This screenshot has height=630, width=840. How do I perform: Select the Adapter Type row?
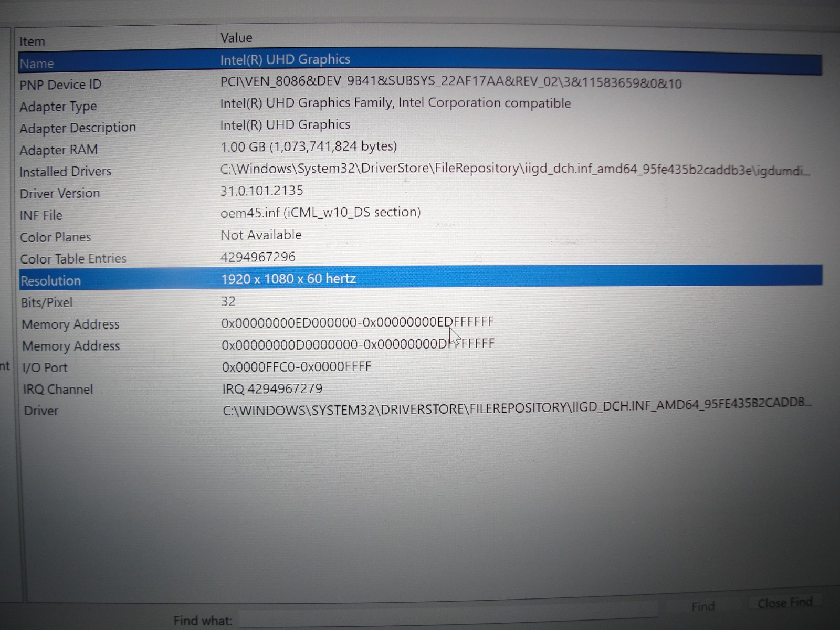[420, 105]
